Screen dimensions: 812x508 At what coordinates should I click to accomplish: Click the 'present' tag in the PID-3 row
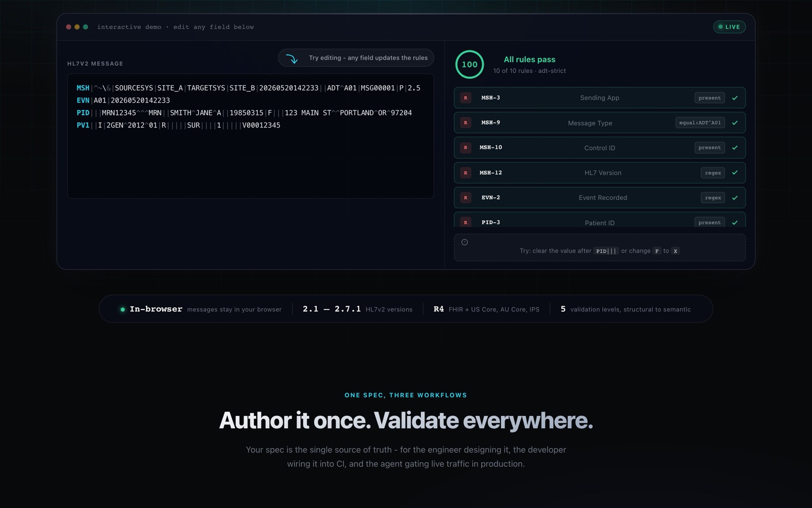709,223
